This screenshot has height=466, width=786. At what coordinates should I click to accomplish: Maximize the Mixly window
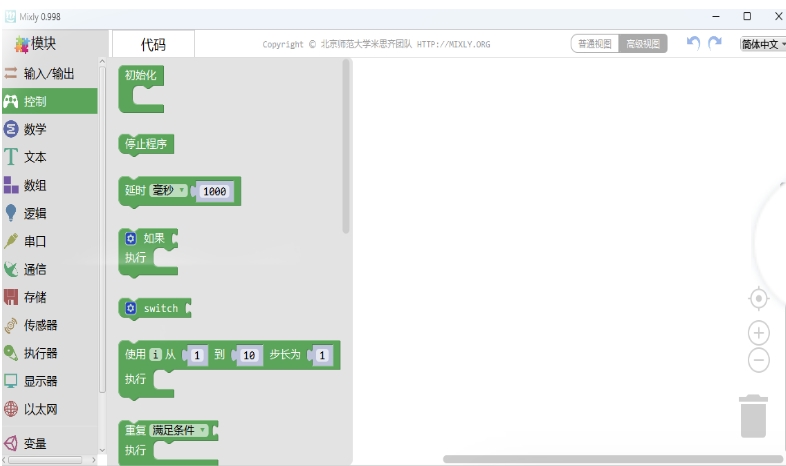click(x=747, y=17)
